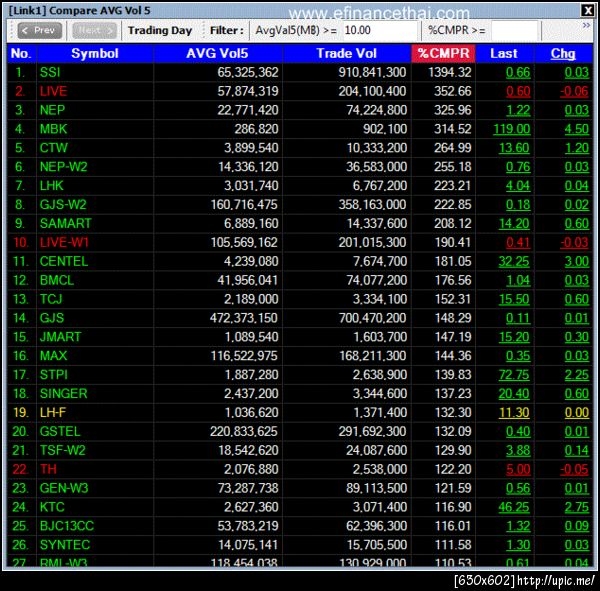Select the SINGER symbol

64,393
